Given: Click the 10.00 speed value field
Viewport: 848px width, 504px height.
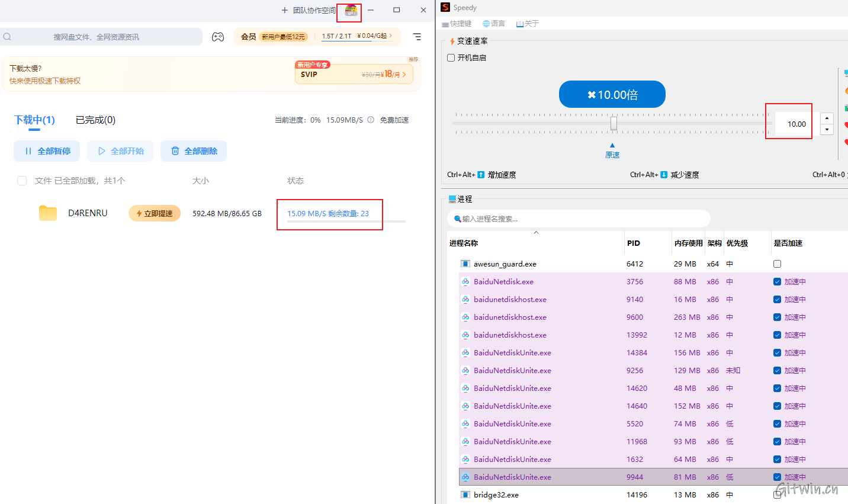Looking at the screenshot, I should [x=792, y=124].
